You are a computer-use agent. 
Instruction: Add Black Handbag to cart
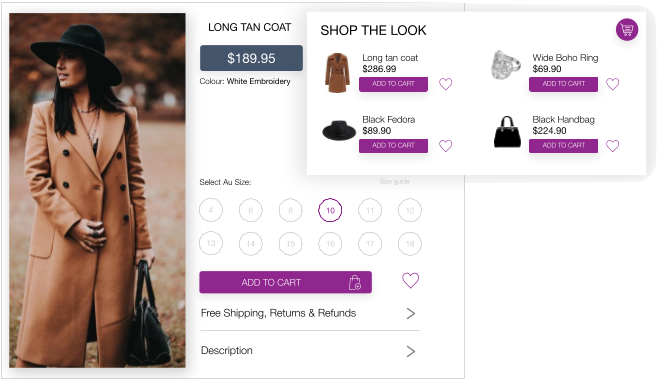click(x=563, y=145)
